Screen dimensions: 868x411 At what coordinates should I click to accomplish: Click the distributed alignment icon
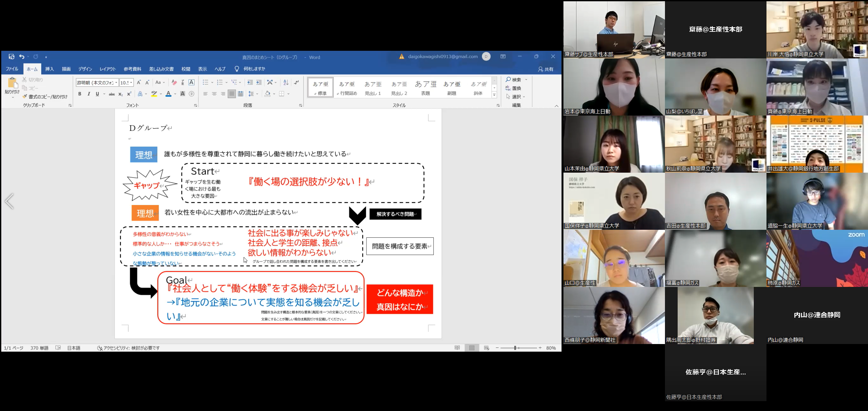(240, 94)
